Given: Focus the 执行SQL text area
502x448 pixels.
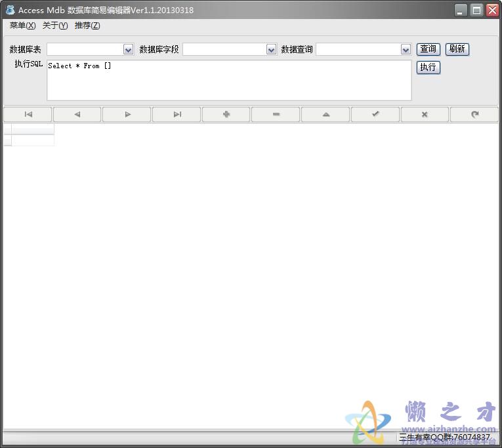Looking at the screenshot, I should tap(229, 80).
